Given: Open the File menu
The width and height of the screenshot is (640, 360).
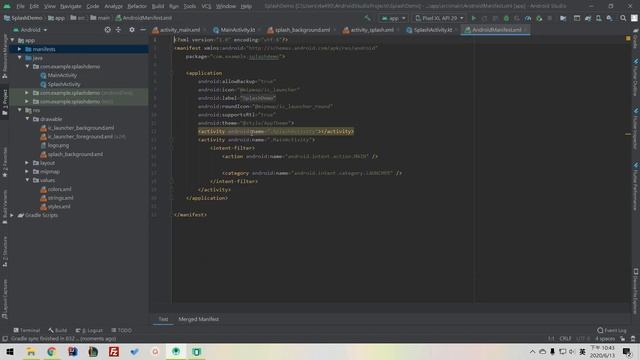Looking at the screenshot, I should coord(20,6).
